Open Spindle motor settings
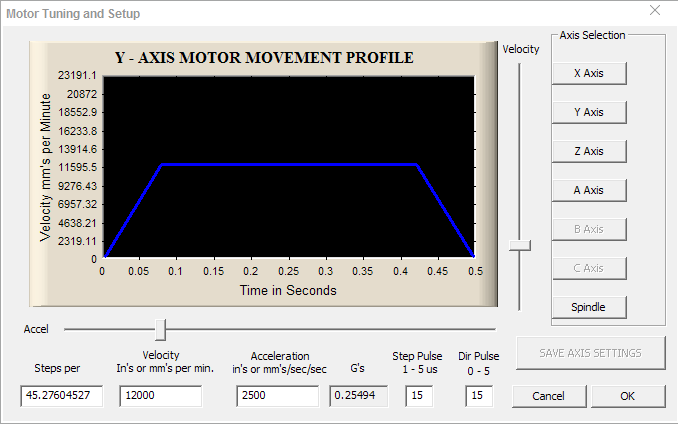 (x=589, y=307)
